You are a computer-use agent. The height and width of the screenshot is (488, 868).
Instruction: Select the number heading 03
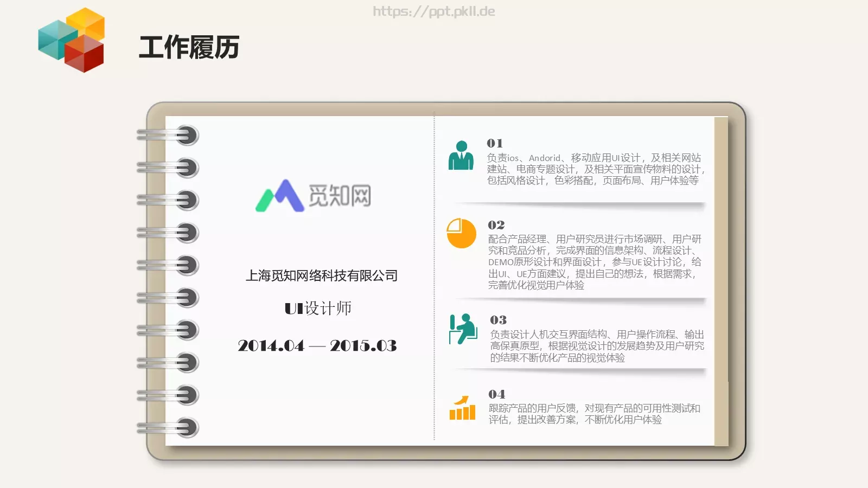pos(499,320)
